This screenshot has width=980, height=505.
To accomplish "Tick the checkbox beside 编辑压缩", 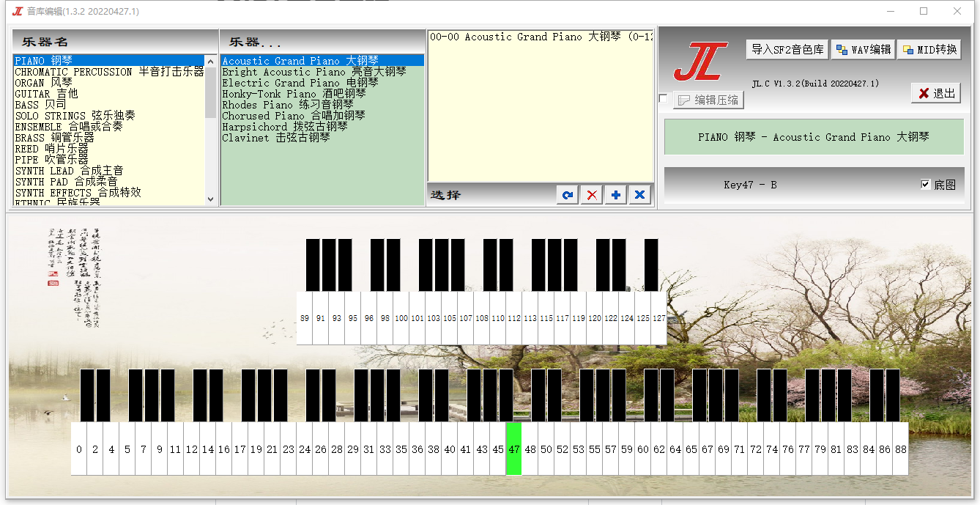I will (663, 98).
